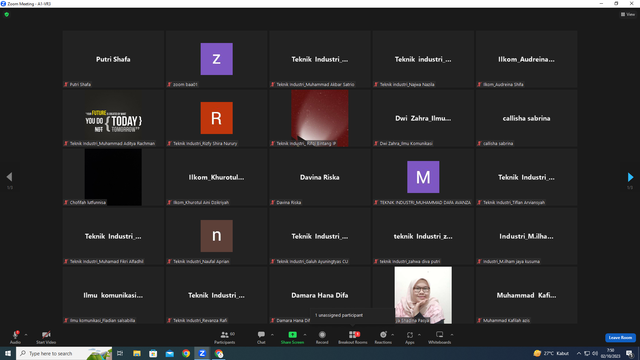The image size is (640, 360).
Task: Open the notification center icon
Action: tap(629, 353)
